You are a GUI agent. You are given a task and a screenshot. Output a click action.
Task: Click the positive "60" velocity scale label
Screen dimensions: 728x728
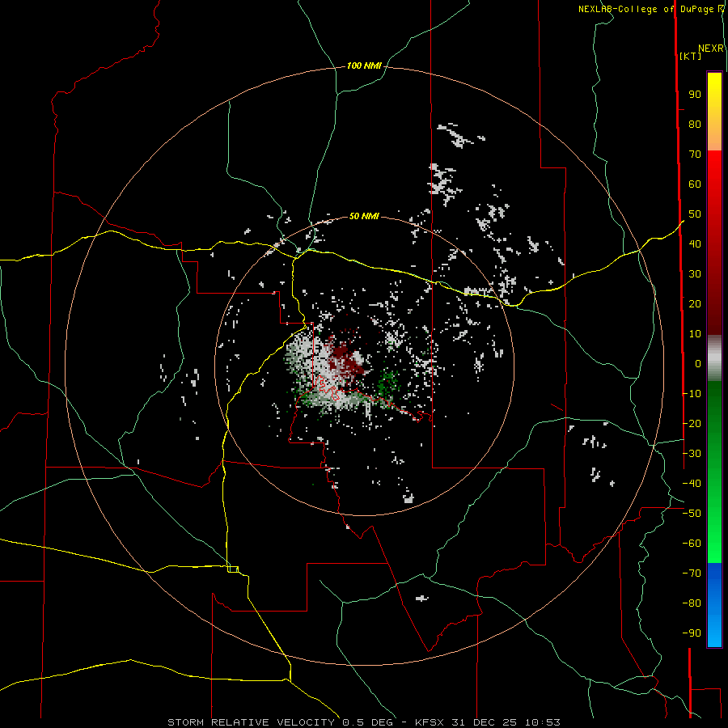click(695, 184)
